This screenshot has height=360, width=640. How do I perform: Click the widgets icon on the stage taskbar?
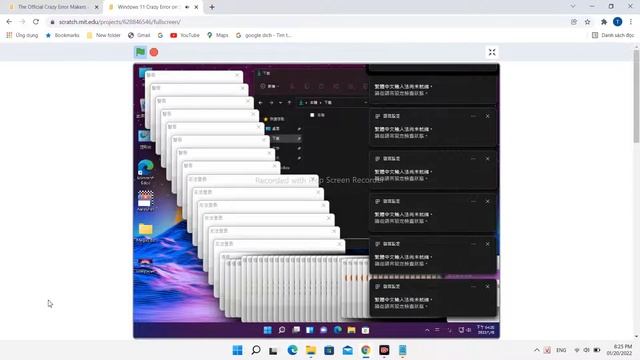point(310,330)
